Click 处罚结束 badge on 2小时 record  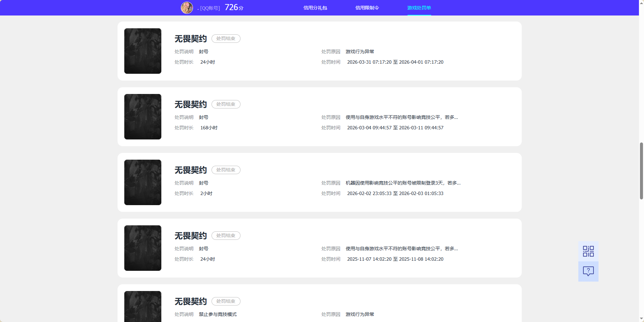[226, 170]
